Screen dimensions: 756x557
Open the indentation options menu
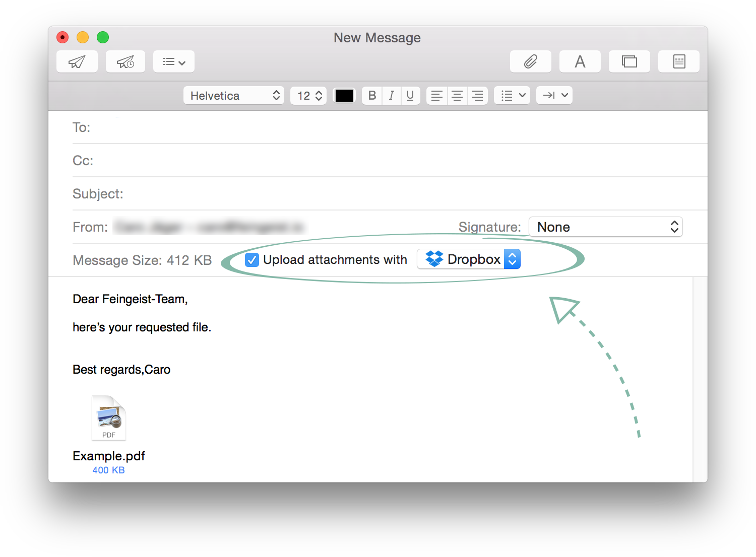[554, 95]
